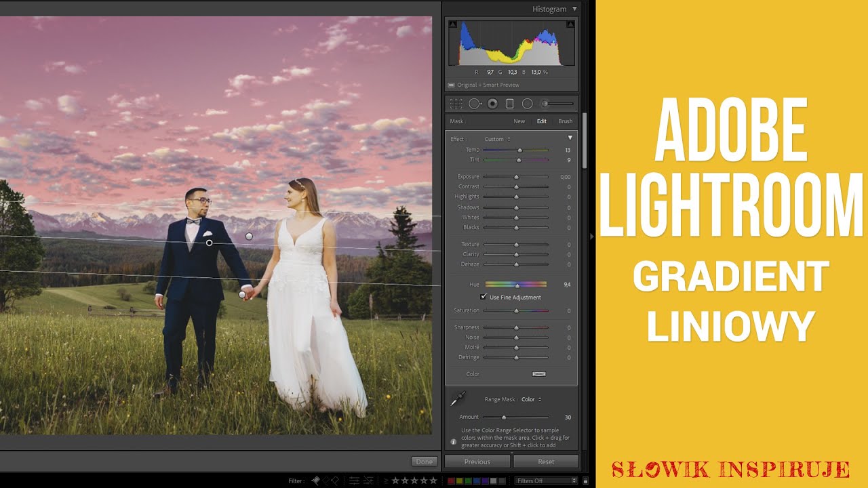
Task: Click the Reset button
Action: point(546,462)
